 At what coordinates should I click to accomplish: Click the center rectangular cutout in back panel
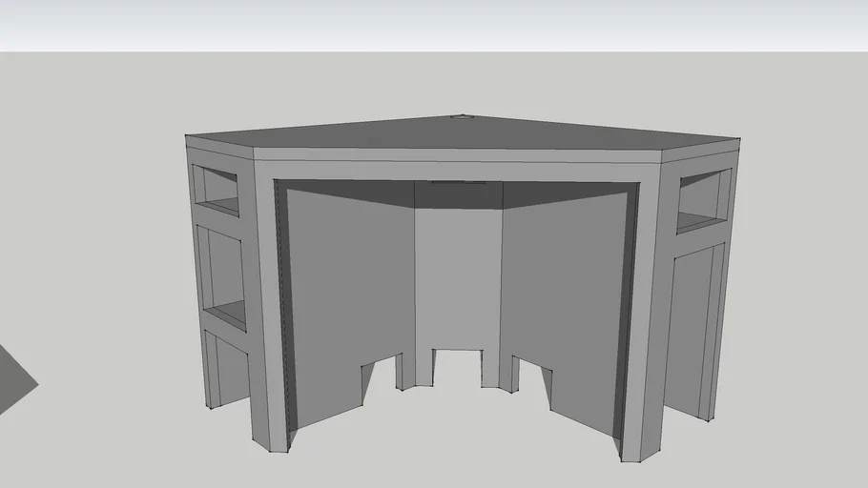click(x=460, y=367)
